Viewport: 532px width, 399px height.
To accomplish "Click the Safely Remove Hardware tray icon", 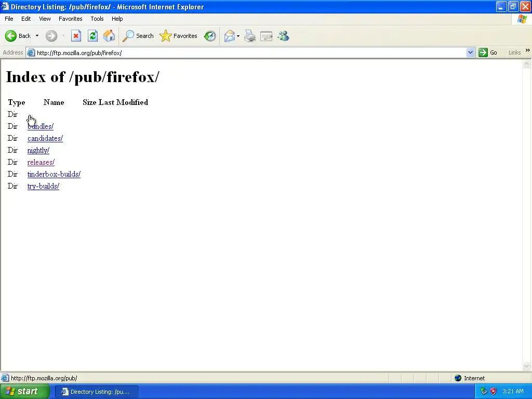I will tap(484, 391).
